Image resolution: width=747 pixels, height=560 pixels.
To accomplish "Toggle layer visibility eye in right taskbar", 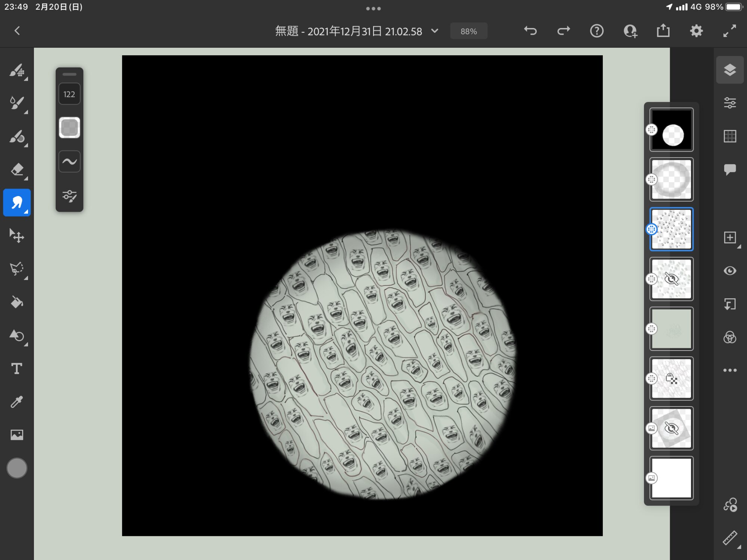I will click(x=730, y=271).
